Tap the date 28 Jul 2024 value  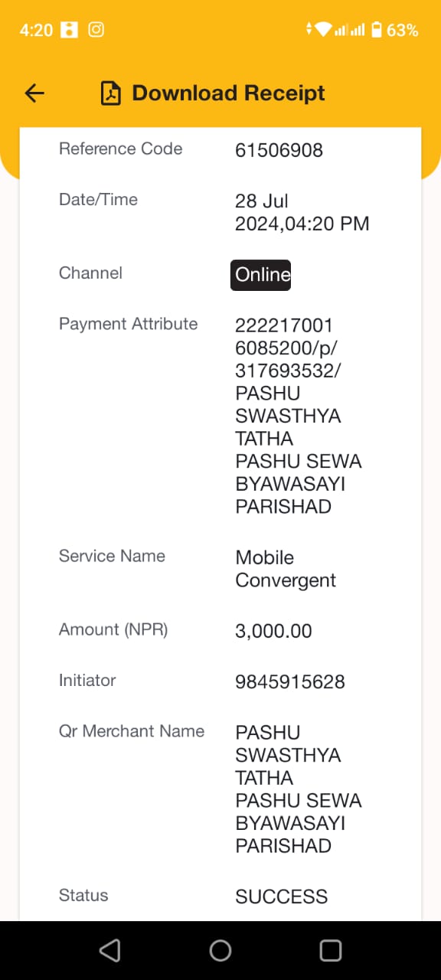[302, 212]
